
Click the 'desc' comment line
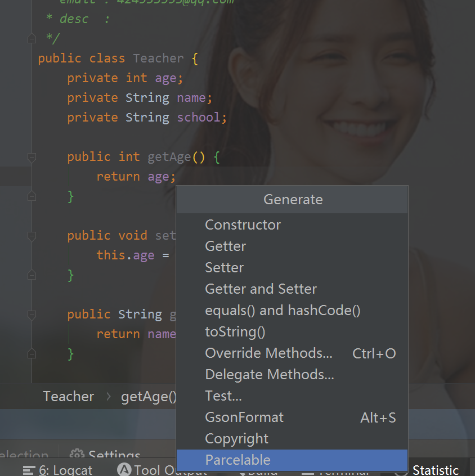[78, 19]
